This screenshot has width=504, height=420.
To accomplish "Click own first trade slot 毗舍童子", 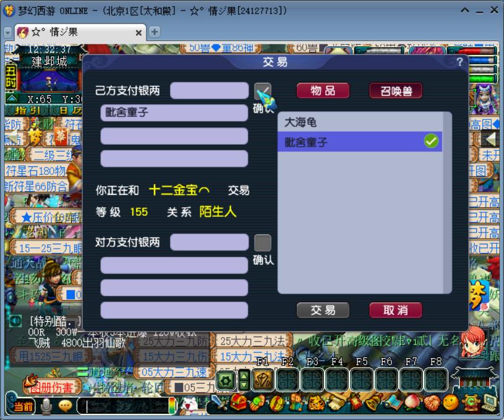I will [x=174, y=113].
